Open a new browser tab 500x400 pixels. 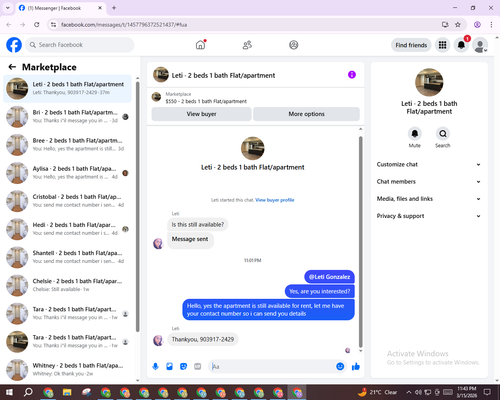pos(114,8)
